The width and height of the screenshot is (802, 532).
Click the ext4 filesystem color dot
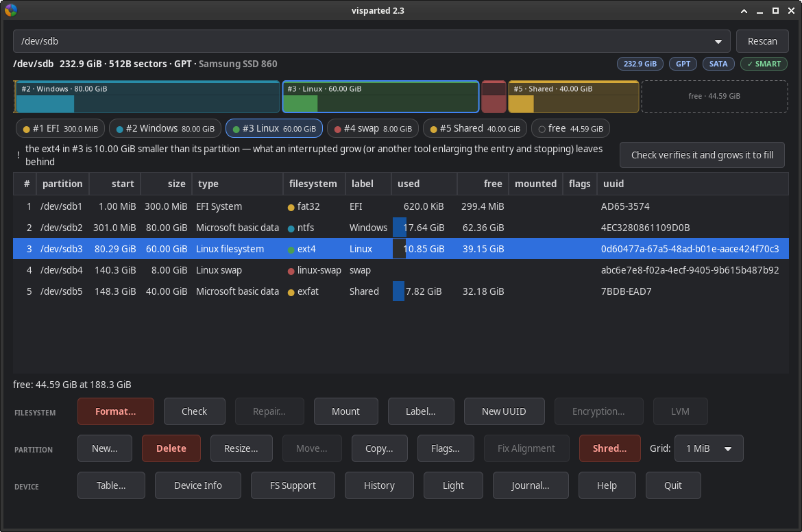(x=291, y=250)
